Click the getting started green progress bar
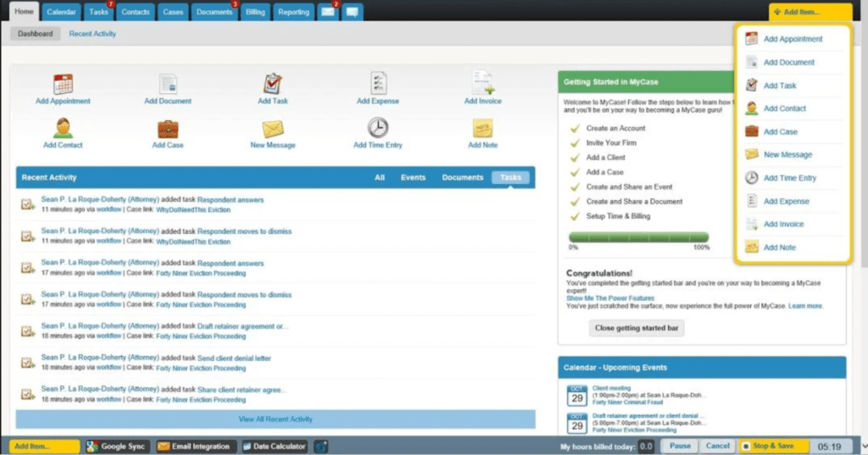Image resolution: width=868 pixels, height=455 pixels. pos(639,237)
